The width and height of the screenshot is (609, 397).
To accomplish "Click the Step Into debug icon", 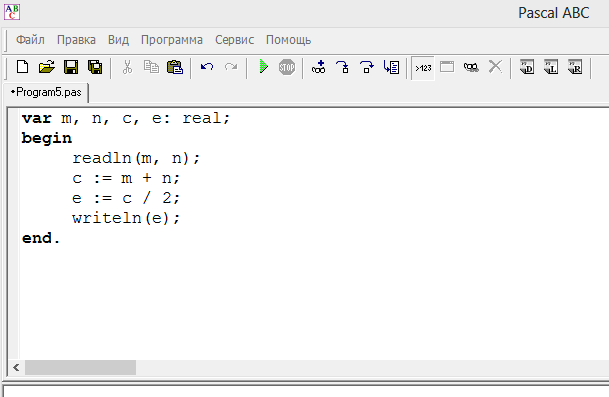I will tap(343, 67).
